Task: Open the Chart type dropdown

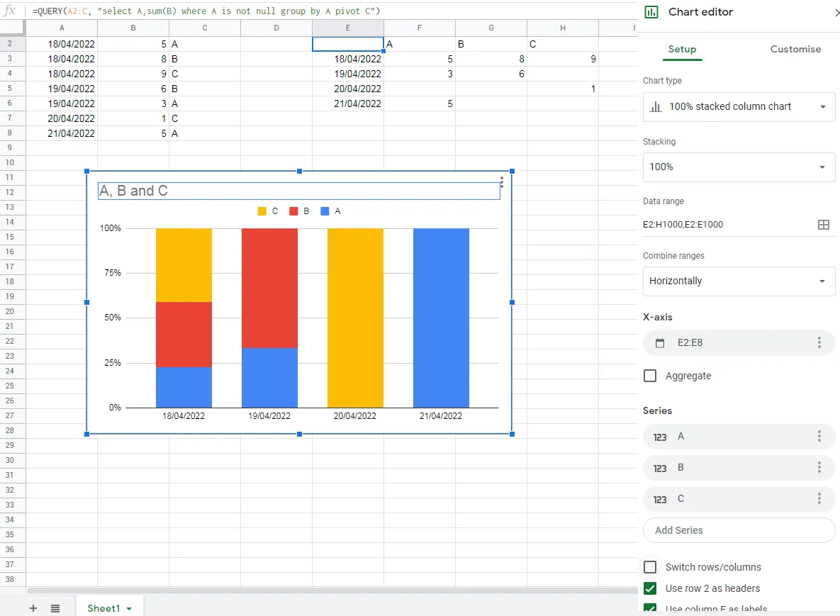Action: pos(739,106)
